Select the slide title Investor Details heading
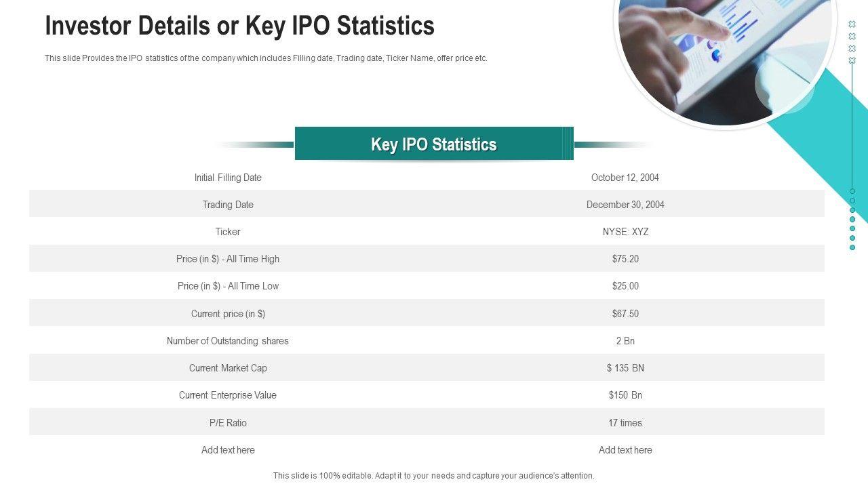868x488 pixels. tap(239, 26)
